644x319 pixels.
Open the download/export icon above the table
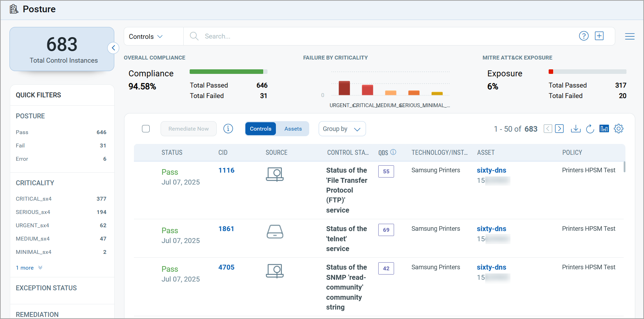pos(576,129)
